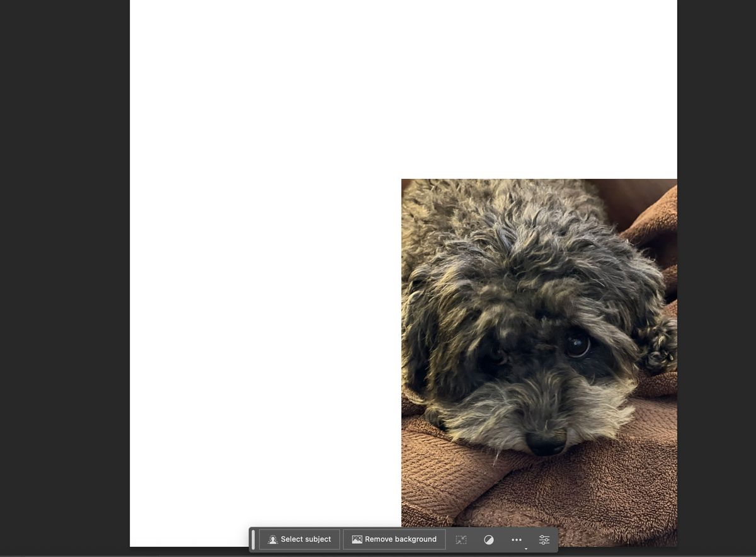Open the three-dots more options menu
The height and width of the screenshot is (557, 756).
517,540
